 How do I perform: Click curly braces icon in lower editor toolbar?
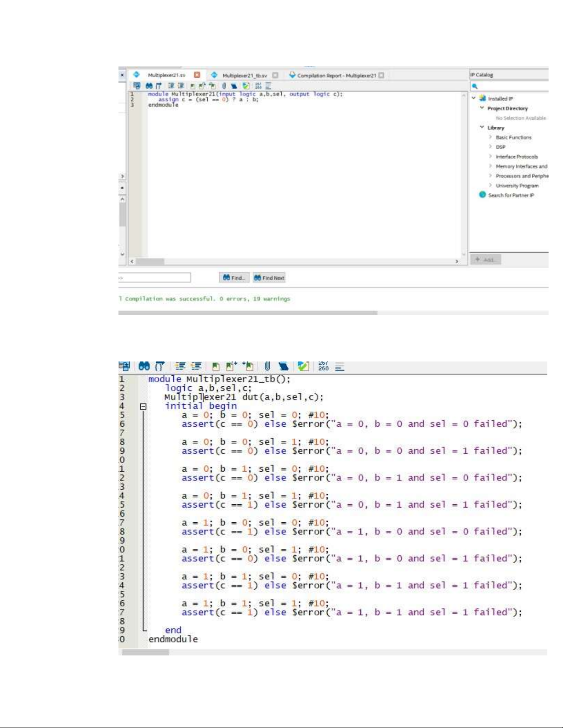point(159,367)
